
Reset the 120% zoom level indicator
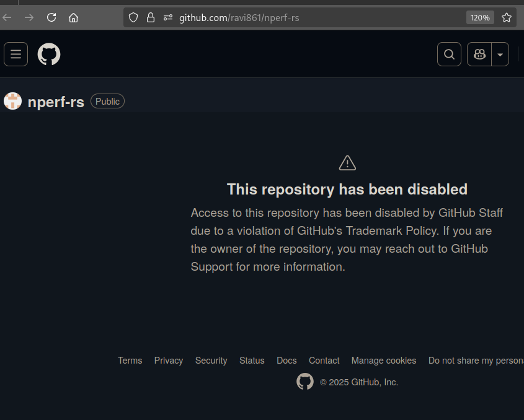(x=480, y=17)
